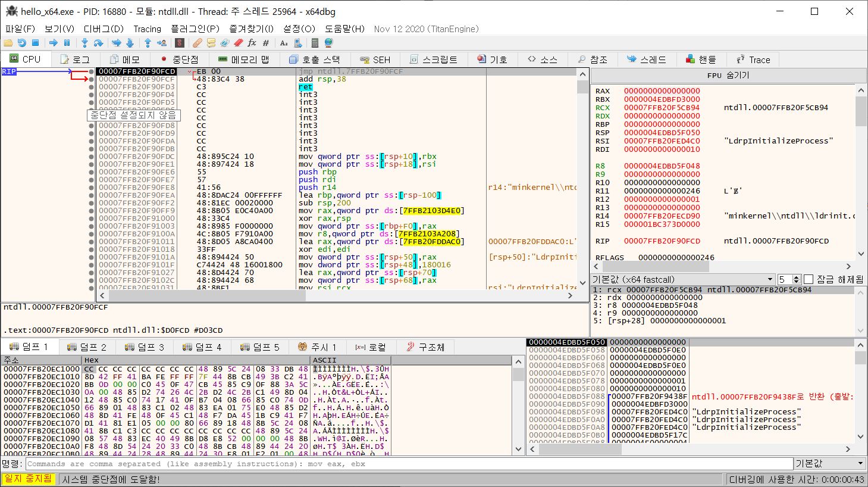Show labels list (blue tags icon)
Image resolution: width=868 pixels, height=487 pixels.
(x=225, y=43)
